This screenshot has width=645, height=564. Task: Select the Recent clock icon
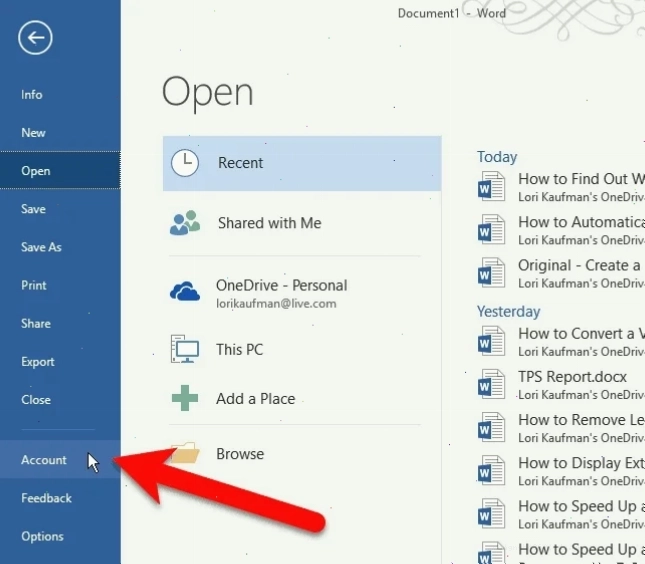pyautogui.click(x=185, y=163)
